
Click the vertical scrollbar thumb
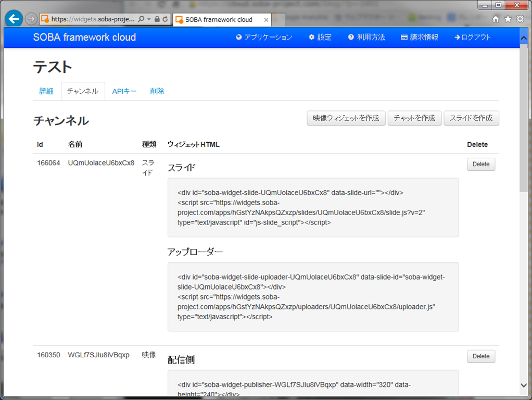point(524,118)
